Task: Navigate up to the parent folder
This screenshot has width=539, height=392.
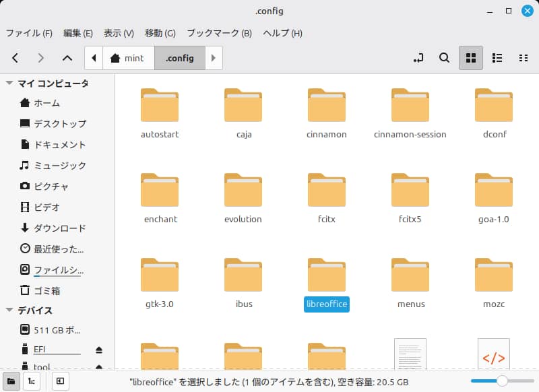Action: (69, 58)
